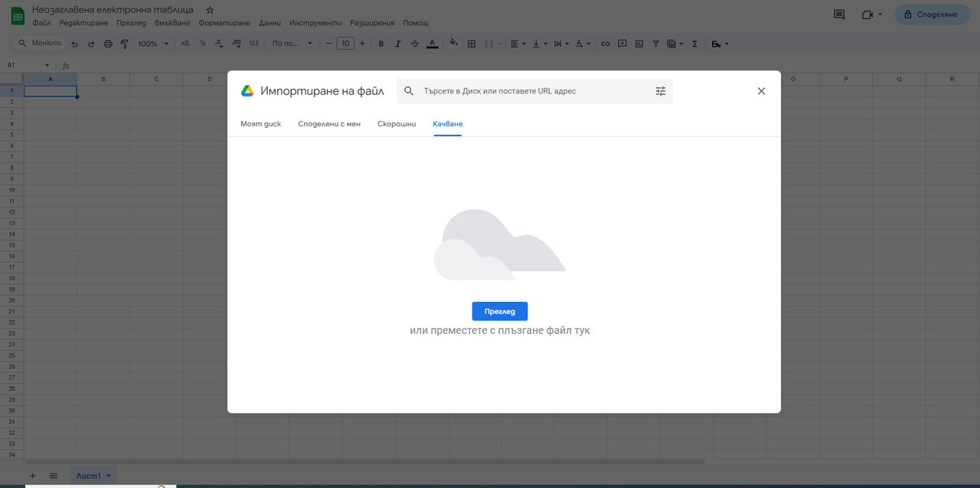This screenshot has height=488, width=980.
Task: Click the Споделяне share button
Action: click(x=932, y=15)
